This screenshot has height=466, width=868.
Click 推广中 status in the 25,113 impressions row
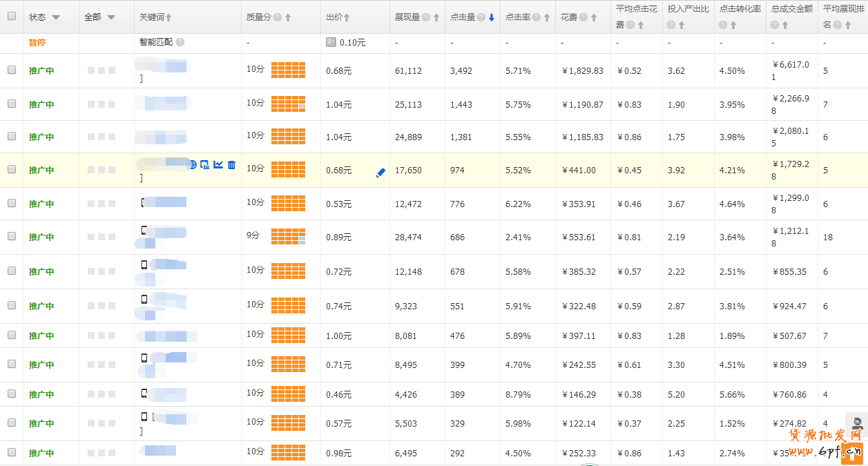tap(41, 105)
